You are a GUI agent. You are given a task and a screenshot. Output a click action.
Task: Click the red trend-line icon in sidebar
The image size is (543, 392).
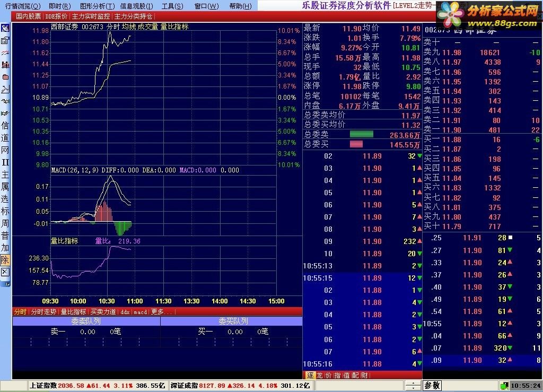(5, 53)
